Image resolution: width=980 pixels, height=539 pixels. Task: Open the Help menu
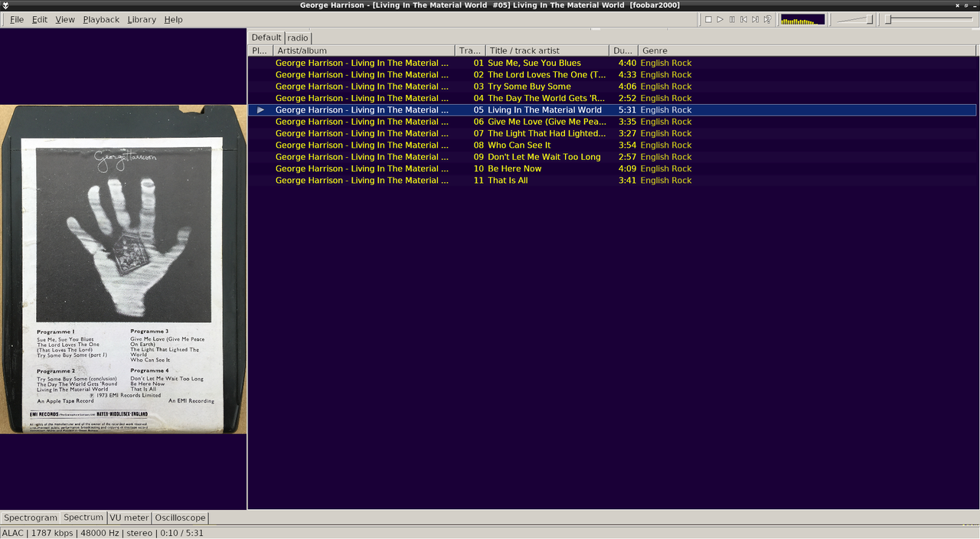pos(174,19)
